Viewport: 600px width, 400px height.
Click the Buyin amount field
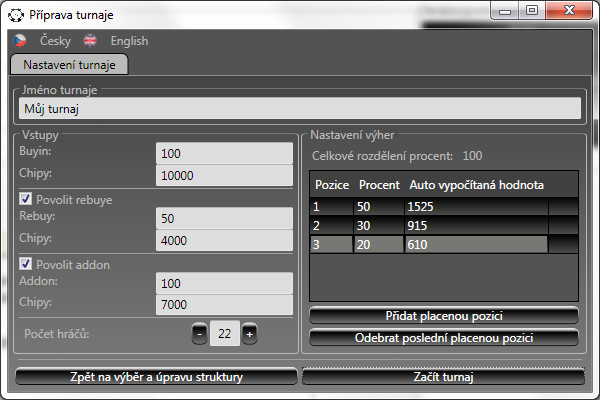[224, 153]
